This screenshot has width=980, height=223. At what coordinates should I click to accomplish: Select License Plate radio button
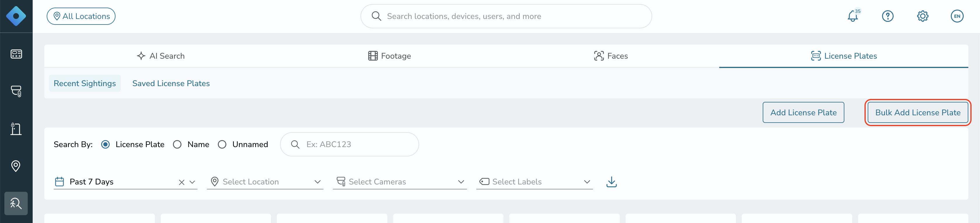tap(105, 144)
